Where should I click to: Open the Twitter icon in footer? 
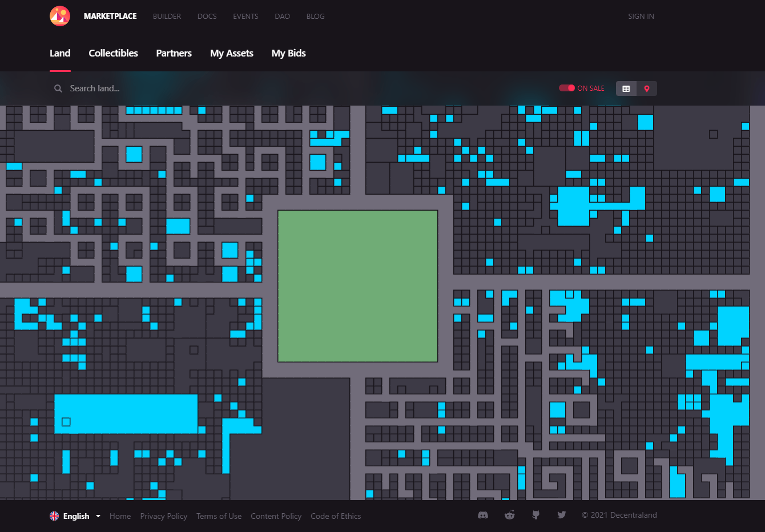click(562, 515)
